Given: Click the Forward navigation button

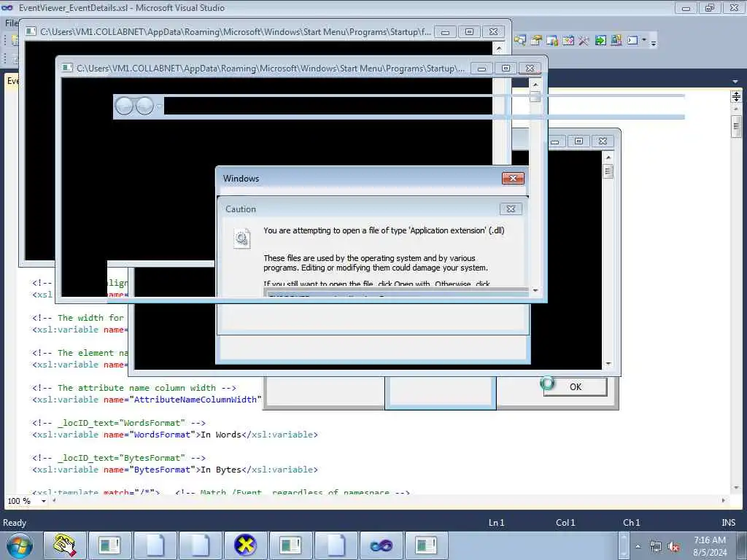Looking at the screenshot, I should [144, 106].
